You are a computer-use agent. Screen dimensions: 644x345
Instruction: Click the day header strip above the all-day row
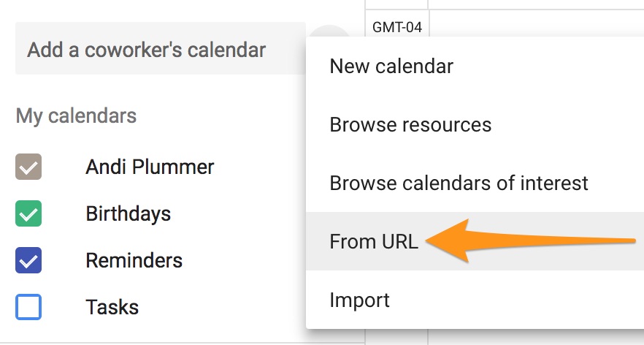533,4
